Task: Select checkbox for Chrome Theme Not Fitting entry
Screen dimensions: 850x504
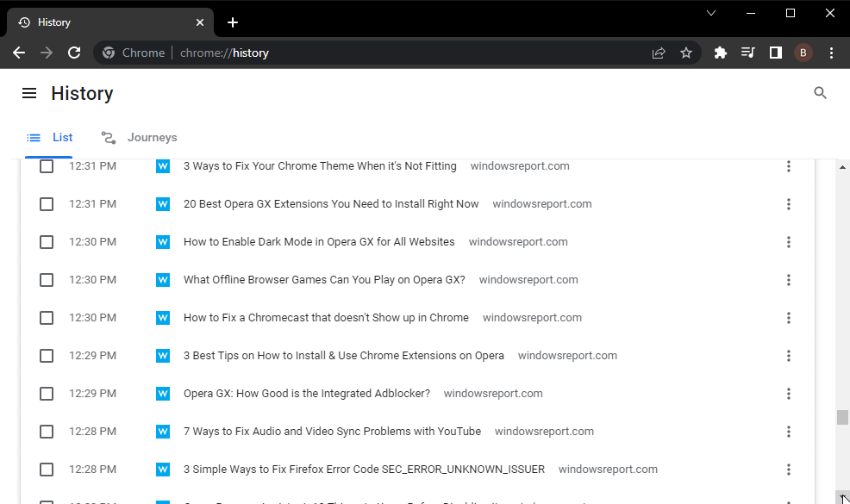Action: coord(47,165)
